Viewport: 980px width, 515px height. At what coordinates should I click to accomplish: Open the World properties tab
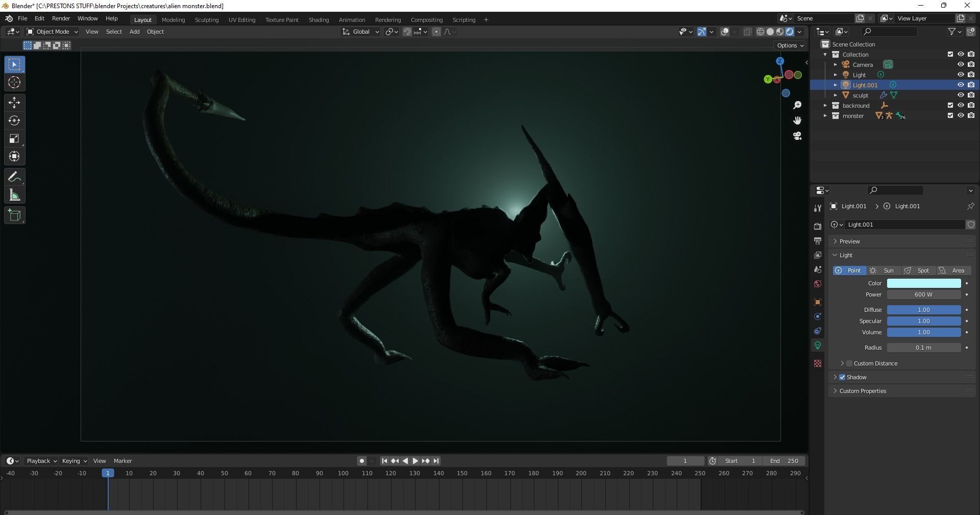point(818,284)
